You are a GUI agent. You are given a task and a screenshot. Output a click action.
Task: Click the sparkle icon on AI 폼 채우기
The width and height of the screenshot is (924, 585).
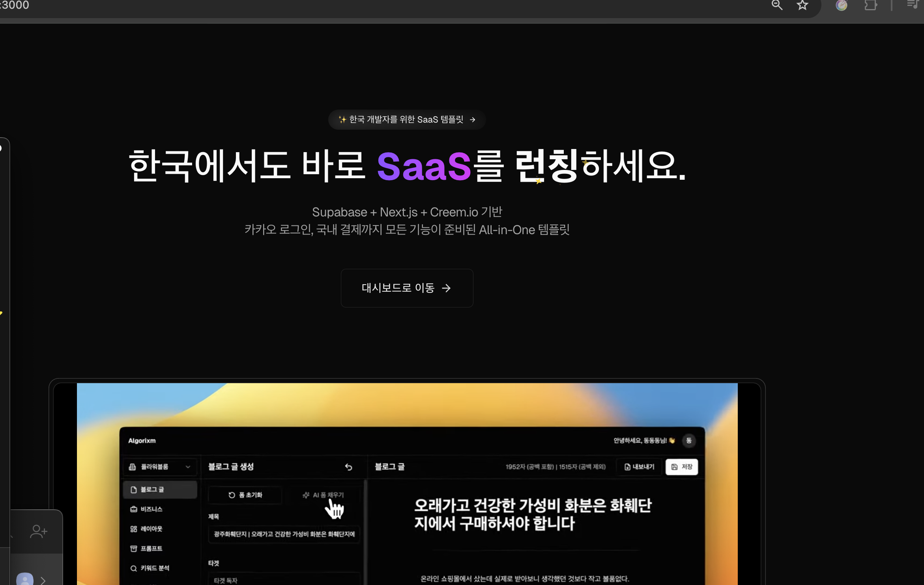(x=306, y=495)
